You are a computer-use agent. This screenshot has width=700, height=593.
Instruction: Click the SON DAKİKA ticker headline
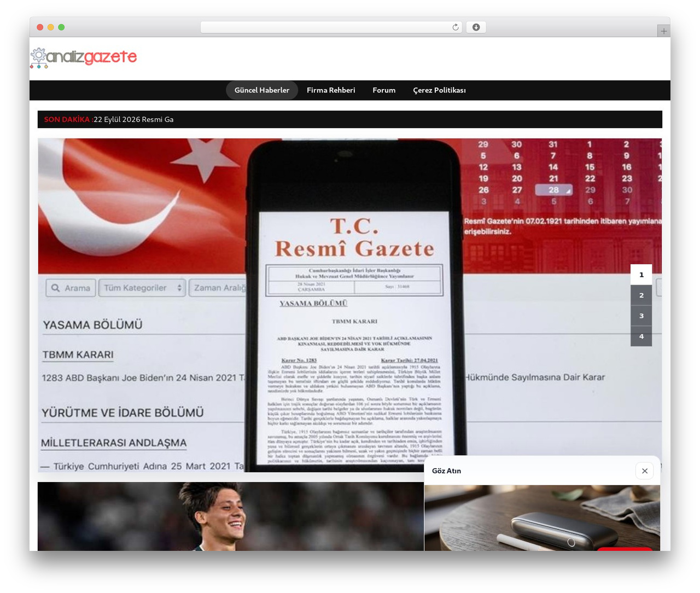click(x=133, y=119)
